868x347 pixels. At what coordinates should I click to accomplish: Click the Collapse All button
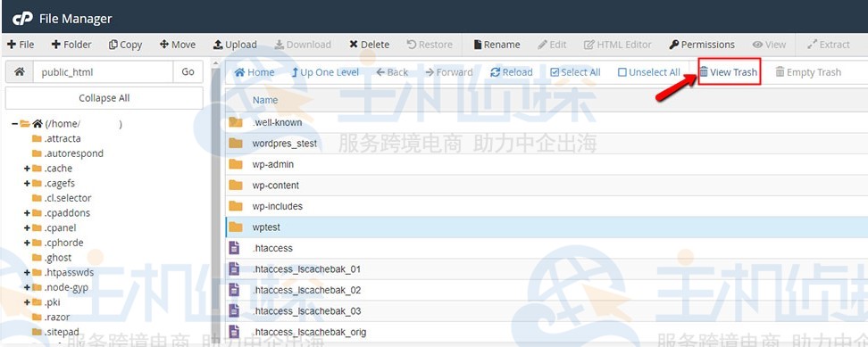pyautogui.click(x=104, y=98)
